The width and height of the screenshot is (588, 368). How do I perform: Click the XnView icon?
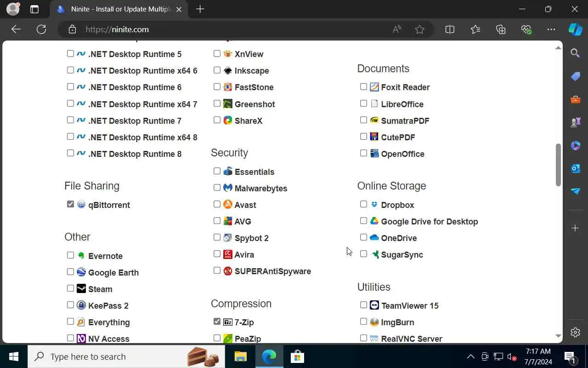point(228,53)
